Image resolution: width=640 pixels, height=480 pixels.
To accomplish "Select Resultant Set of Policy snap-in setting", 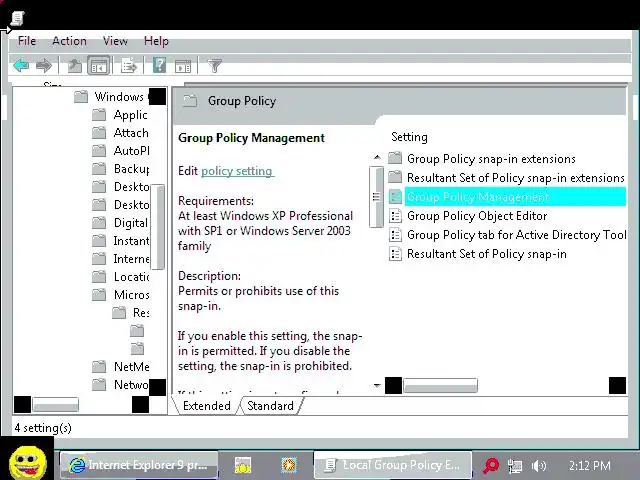I will tap(478, 254).
